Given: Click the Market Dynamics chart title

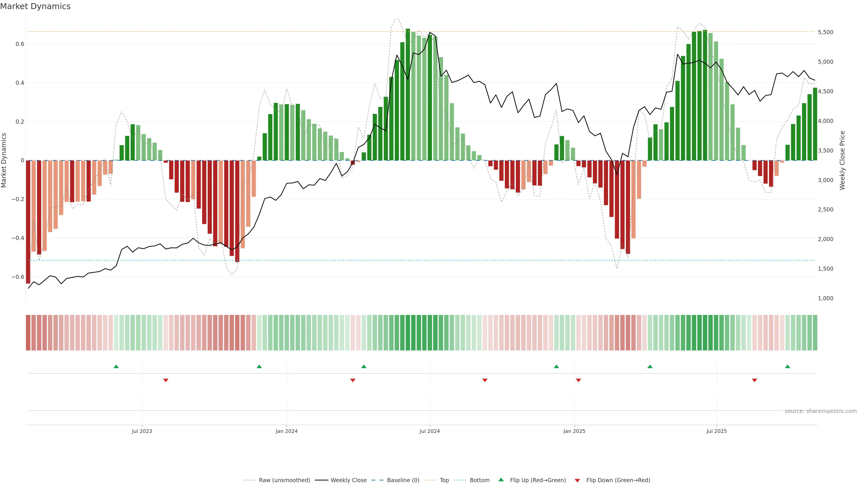Looking at the screenshot, I should click(x=35, y=6).
